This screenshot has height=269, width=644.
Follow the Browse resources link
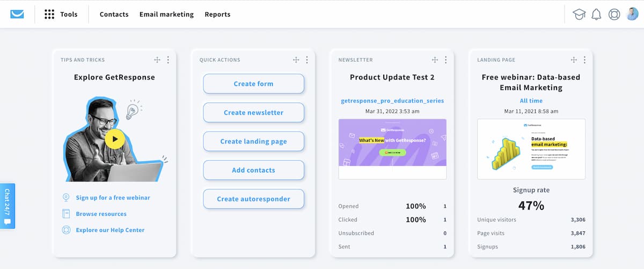click(x=101, y=214)
